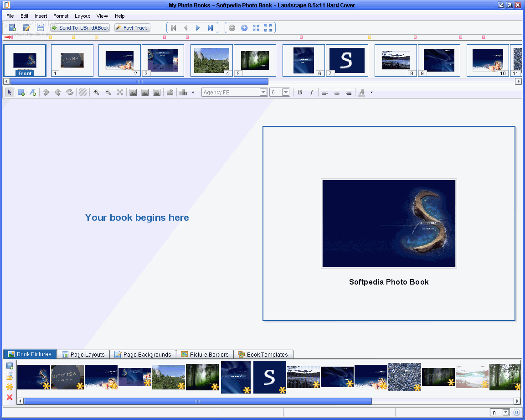Delete the picture with the red X icon
Image resolution: width=525 pixels, height=420 pixels.
tap(10, 397)
